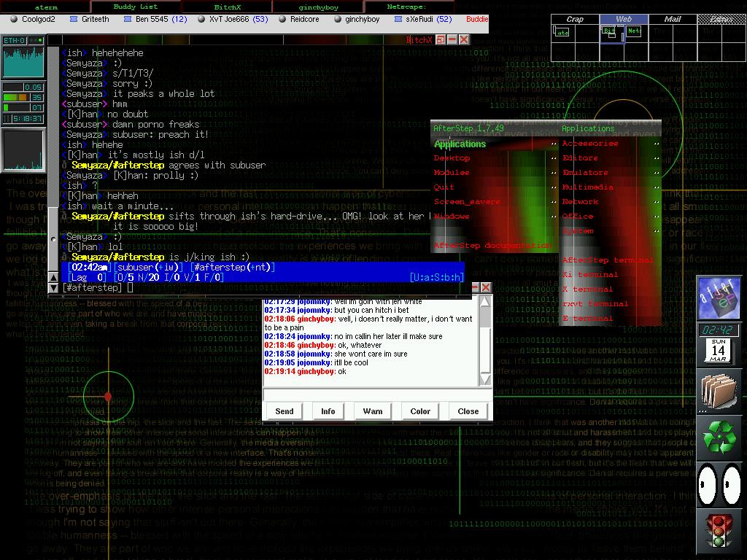Click the green recycle wharf icon

tap(719, 437)
